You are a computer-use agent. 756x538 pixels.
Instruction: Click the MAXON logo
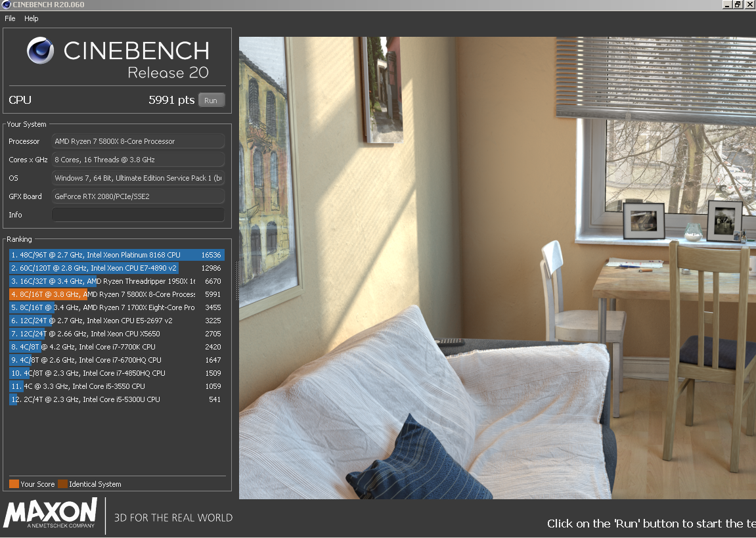(x=50, y=514)
